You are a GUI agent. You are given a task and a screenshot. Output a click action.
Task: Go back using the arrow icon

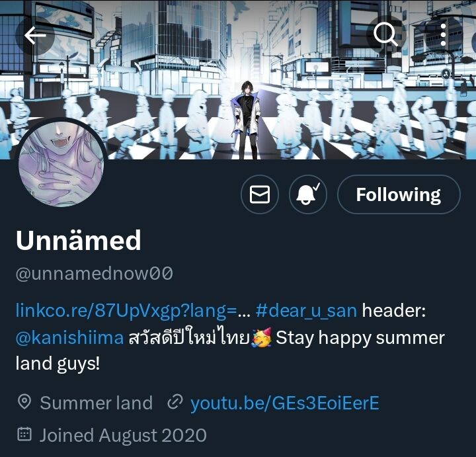click(35, 36)
